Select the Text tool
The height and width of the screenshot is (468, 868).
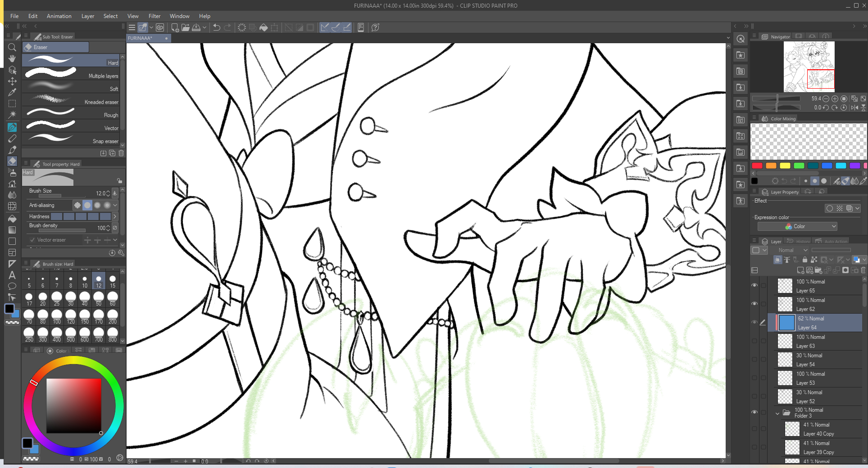12,275
